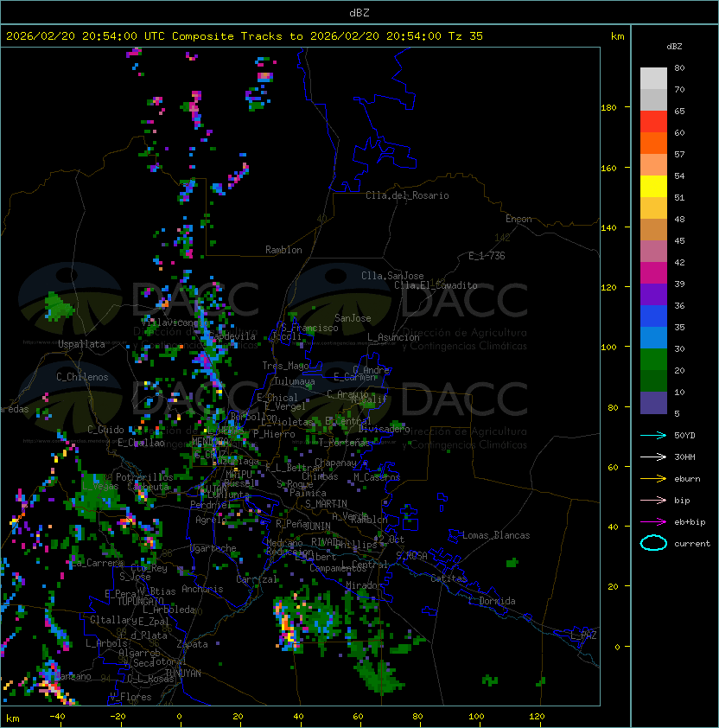Click the Encon place label

pyautogui.click(x=519, y=219)
